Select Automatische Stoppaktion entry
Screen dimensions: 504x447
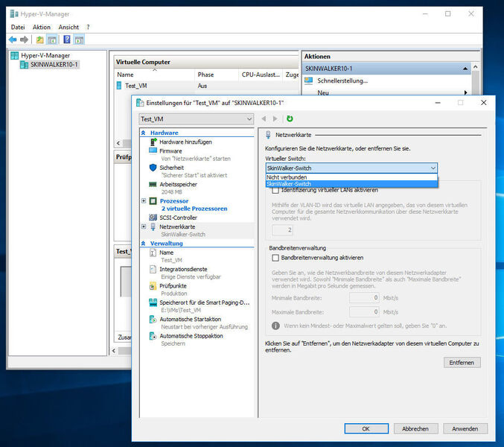(x=191, y=336)
